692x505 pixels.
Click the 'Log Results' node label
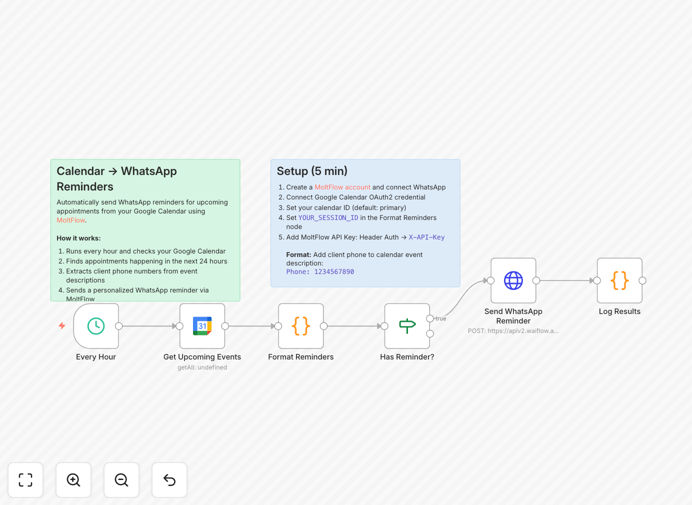tap(620, 311)
